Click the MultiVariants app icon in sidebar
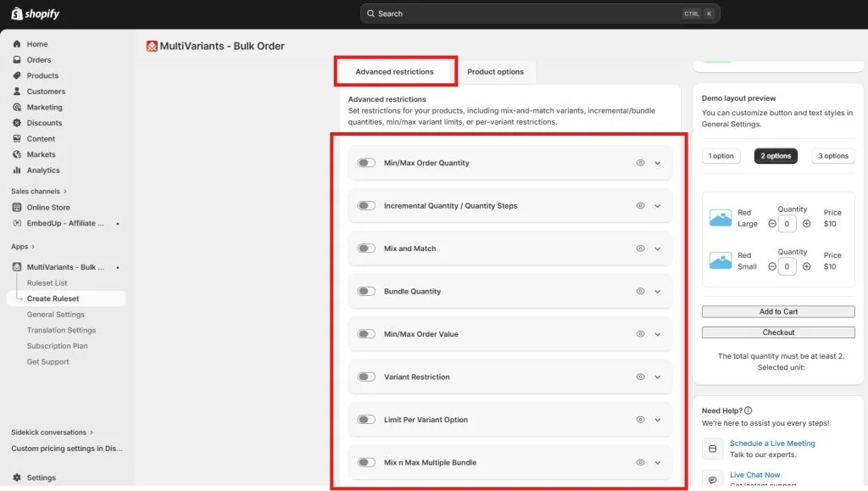 [x=17, y=267]
